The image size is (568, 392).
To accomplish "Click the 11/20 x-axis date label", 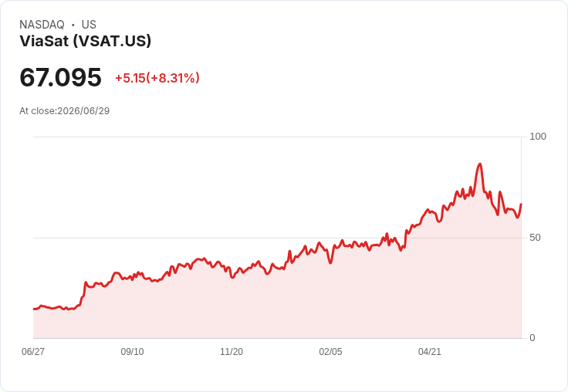I will (232, 352).
